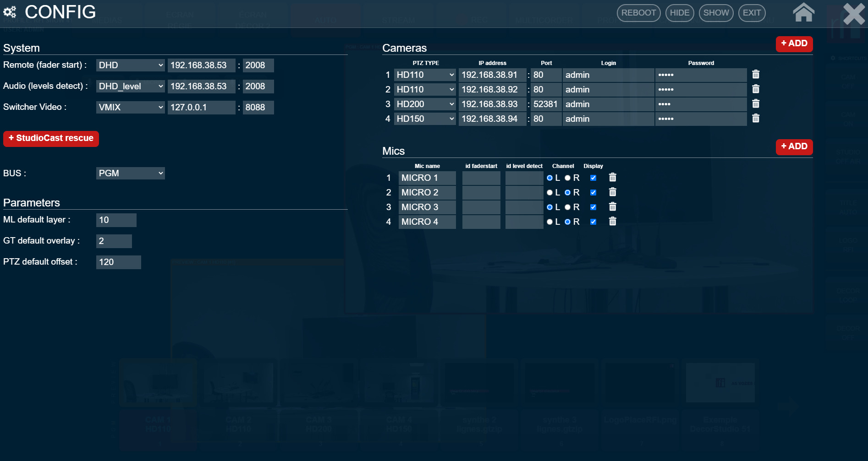Delete MICRO 3 with trash icon
This screenshot has width=868, height=461.
[612, 207]
